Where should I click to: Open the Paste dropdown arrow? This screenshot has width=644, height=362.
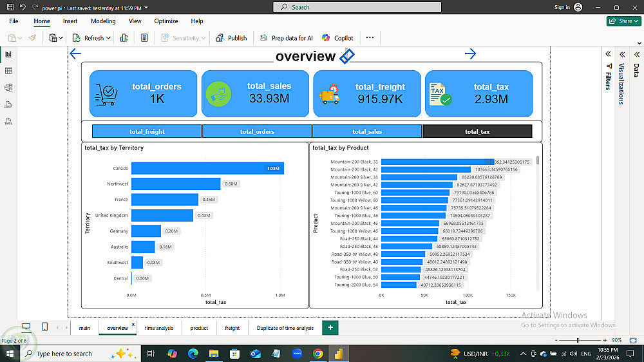[20, 38]
